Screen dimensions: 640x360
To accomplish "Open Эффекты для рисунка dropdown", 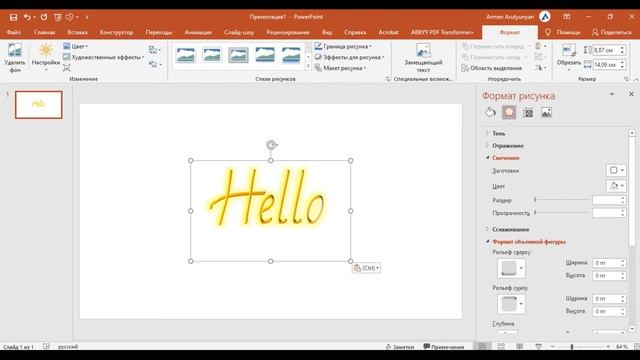I will [349, 58].
